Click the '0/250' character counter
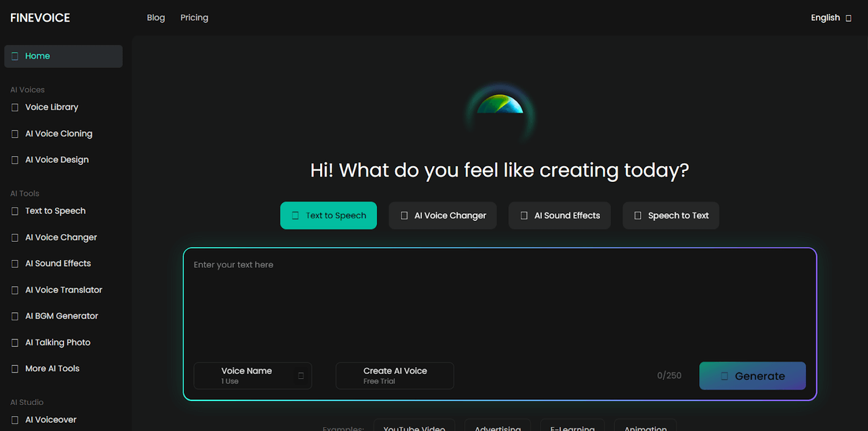The width and height of the screenshot is (868, 431). [x=669, y=375]
